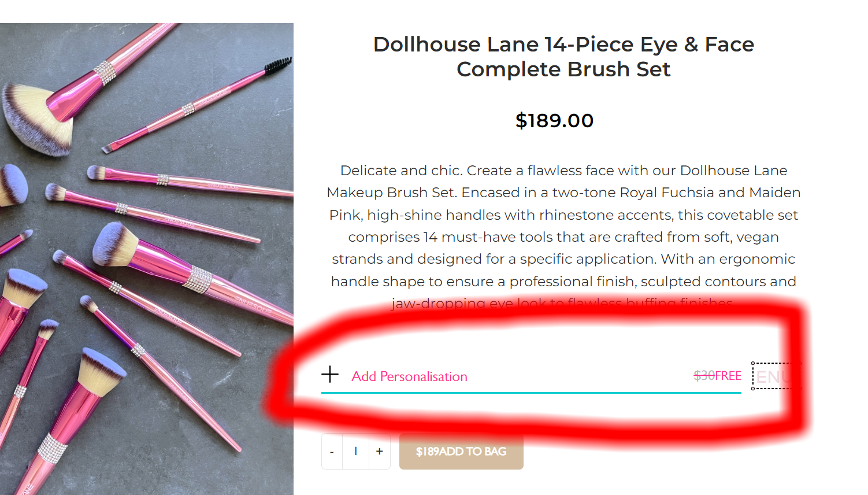This screenshot has height=495, width=868.
Task: Click the product description paragraph
Action: 563,237
